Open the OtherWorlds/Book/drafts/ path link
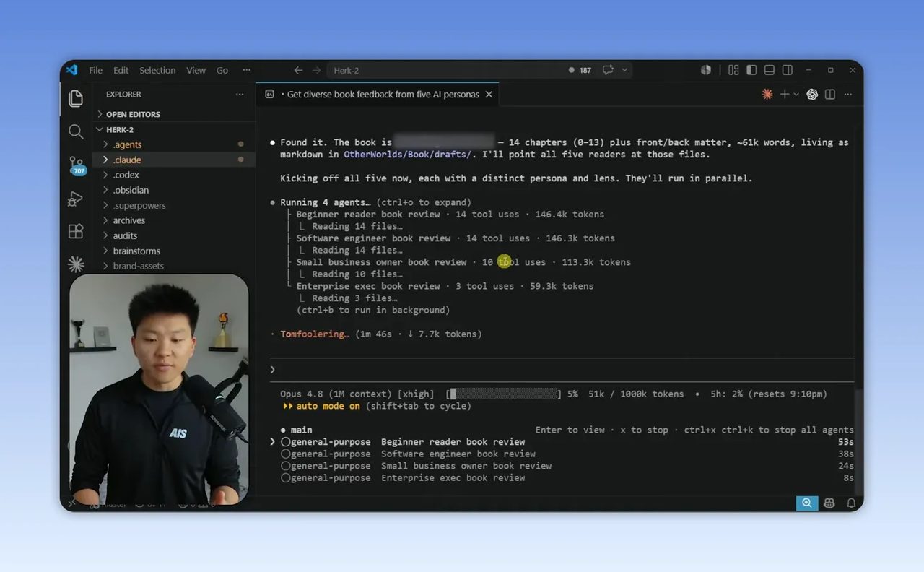The height and width of the screenshot is (572, 924). 407,155
